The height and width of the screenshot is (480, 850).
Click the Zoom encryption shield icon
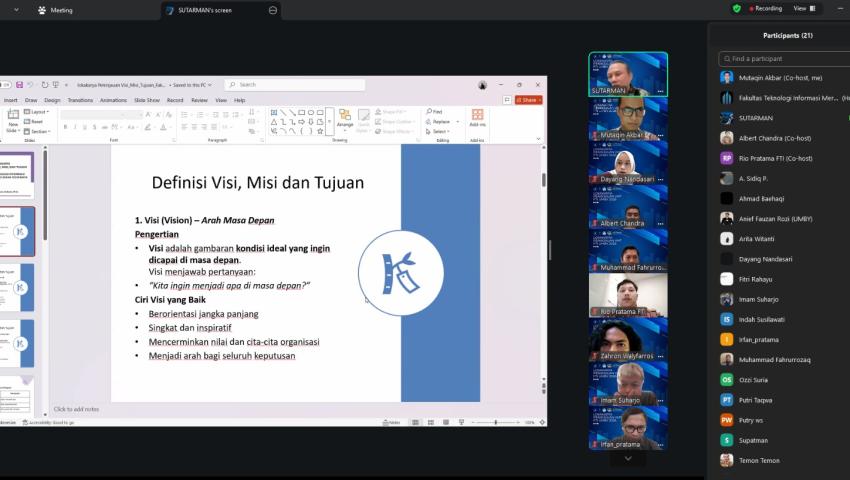click(x=737, y=8)
